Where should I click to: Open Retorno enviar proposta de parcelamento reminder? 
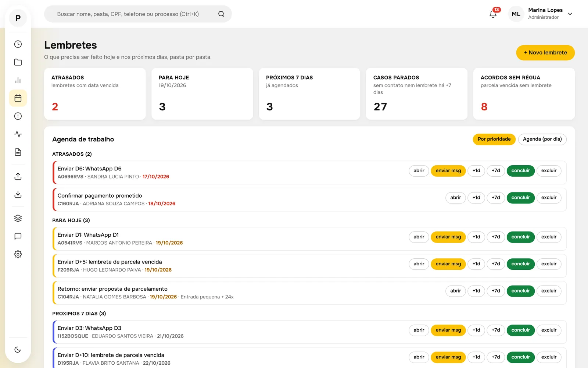tap(455, 291)
